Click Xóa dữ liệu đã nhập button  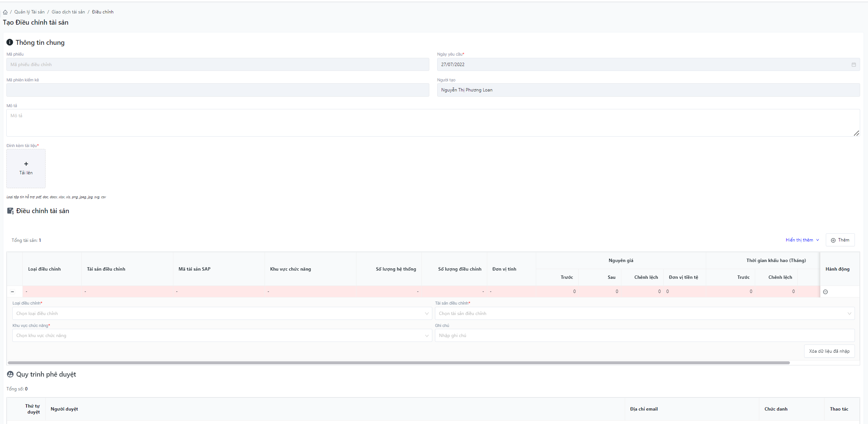[829, 351]
